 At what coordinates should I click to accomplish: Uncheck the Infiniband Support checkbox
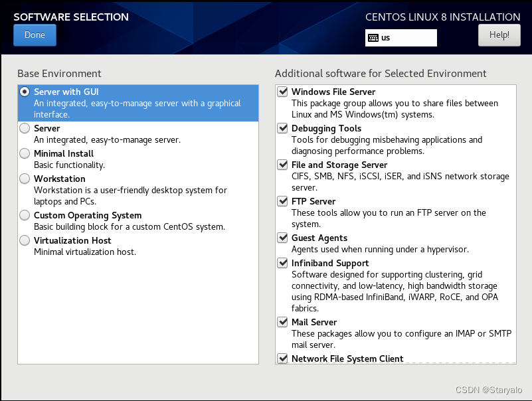pyautogui.click(x=282, y=263)
